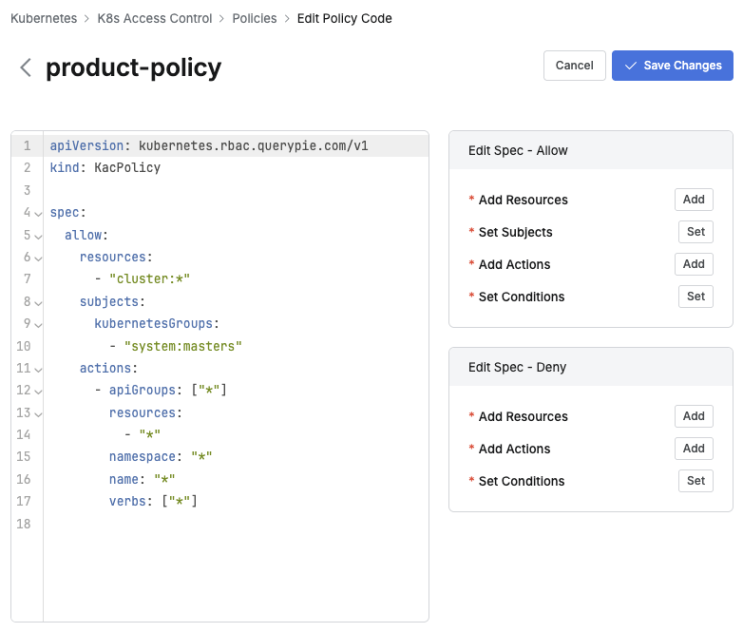Click the namespace: "*" line
This screenshot has height=632, width=743.
pos(161,456)
